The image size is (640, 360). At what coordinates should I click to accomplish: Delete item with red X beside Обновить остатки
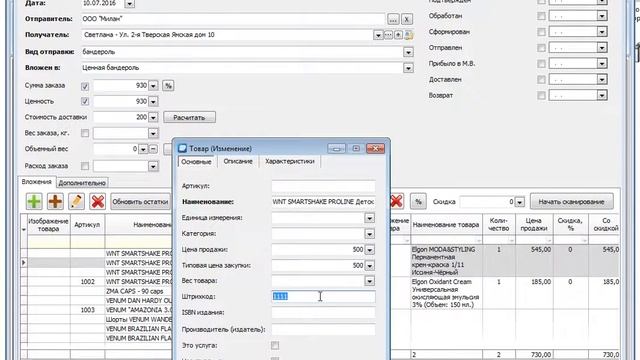point(98,202)
